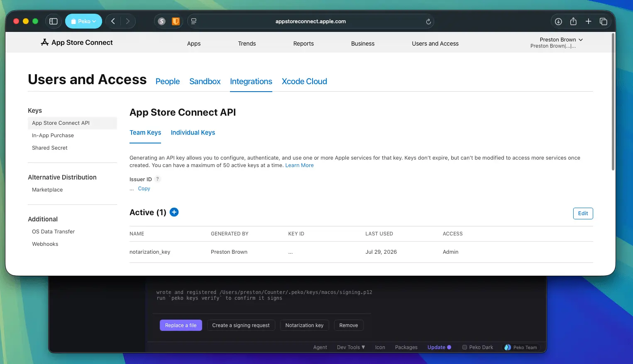633x364 pixels.
Task: Click the orange shield extension icon
Action: coord(176,21)
